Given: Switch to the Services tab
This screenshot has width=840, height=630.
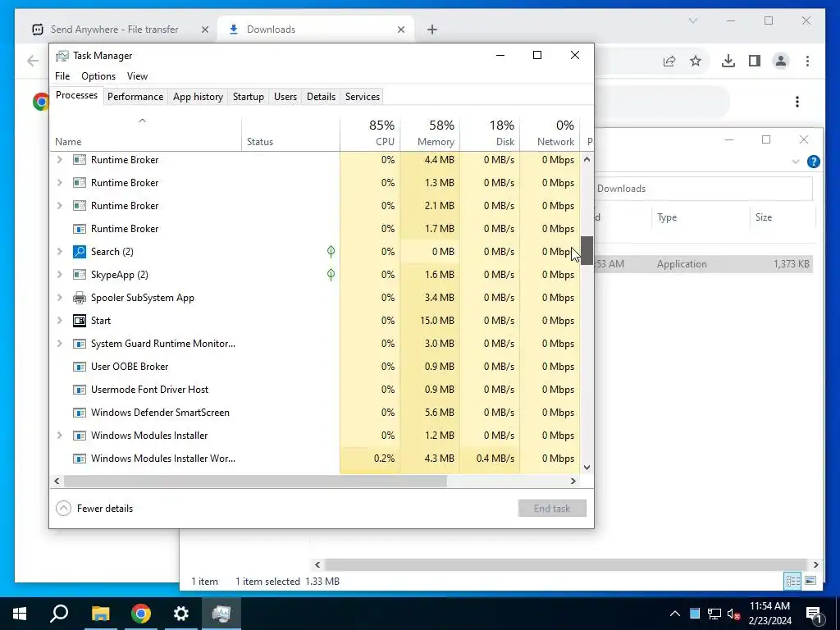Looking at the screenshot, I should coord(362,97).
